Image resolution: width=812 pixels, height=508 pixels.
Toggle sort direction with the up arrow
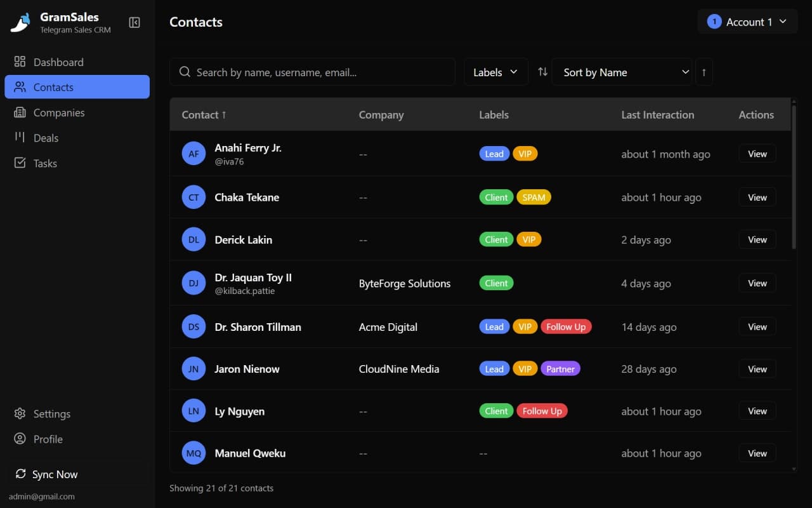click(704, 72)
